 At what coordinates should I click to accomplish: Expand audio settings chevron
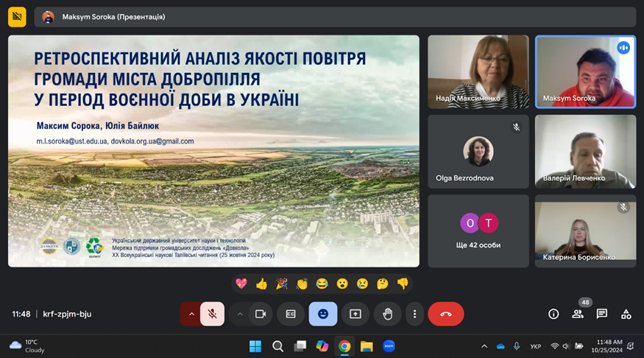click(x=191, y=314)
